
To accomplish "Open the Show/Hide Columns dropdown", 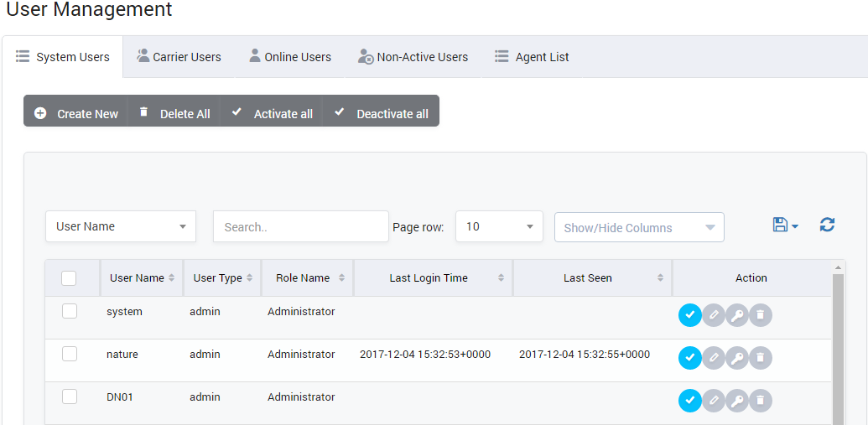I will click(x=639, y=227).
